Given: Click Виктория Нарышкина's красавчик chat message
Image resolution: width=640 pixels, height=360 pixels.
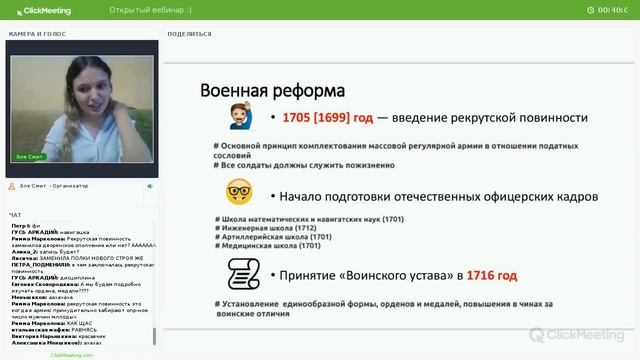Looking at the screenshot, I should pyautogui.click(x=58, y=336).
